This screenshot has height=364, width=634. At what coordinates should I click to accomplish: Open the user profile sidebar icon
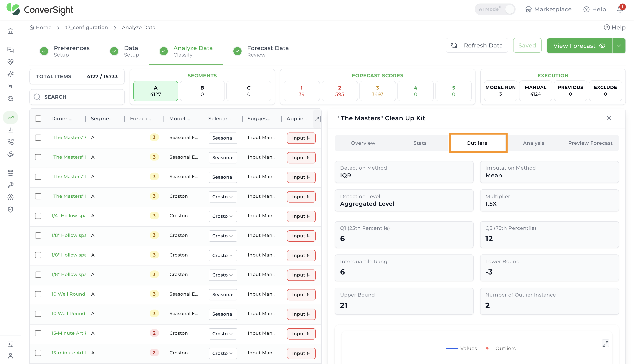(11, 356)
